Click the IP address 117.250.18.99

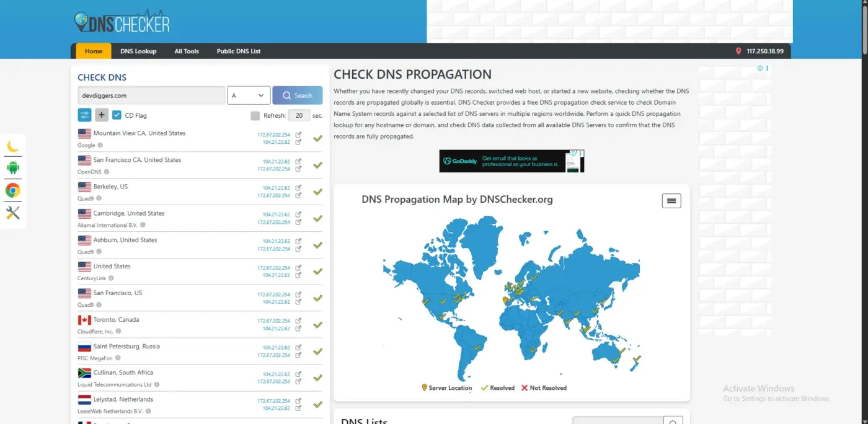pos(765,51)
